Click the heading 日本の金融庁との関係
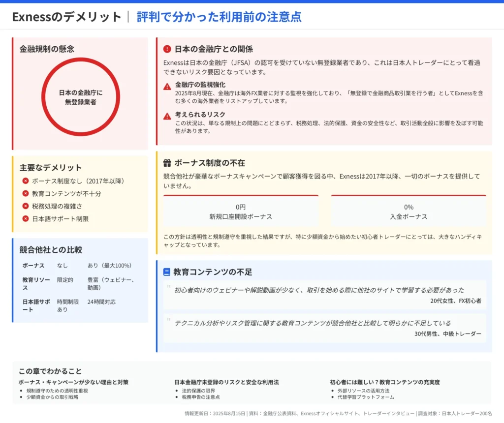The image size is (504, 423). coord(214,49)
